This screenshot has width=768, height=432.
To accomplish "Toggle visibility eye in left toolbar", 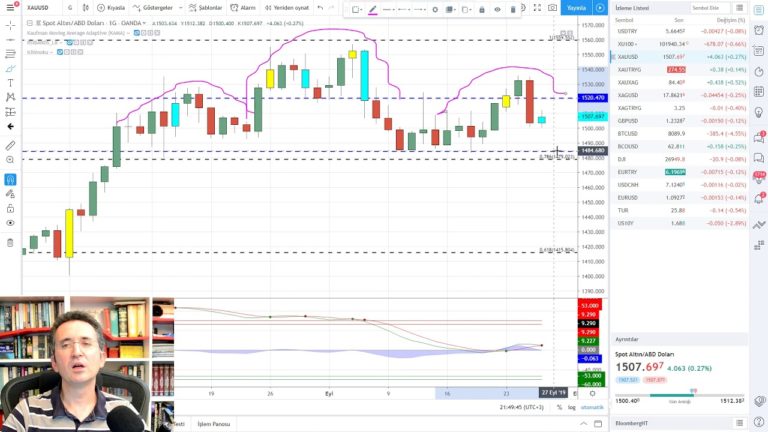I will click(10, 222).
